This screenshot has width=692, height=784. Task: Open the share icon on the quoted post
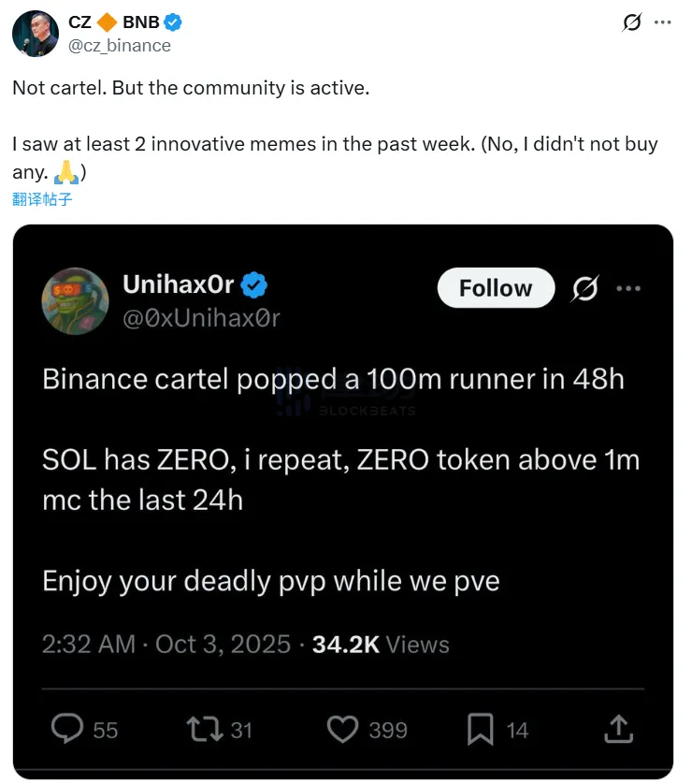click(x=617, y=729)
